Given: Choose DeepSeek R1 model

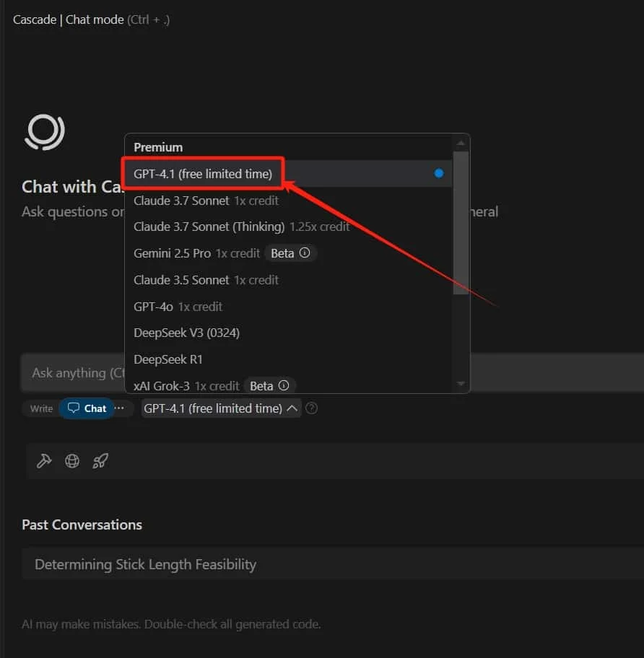Looking at the screenshot, I should click(x=289, y=359).
